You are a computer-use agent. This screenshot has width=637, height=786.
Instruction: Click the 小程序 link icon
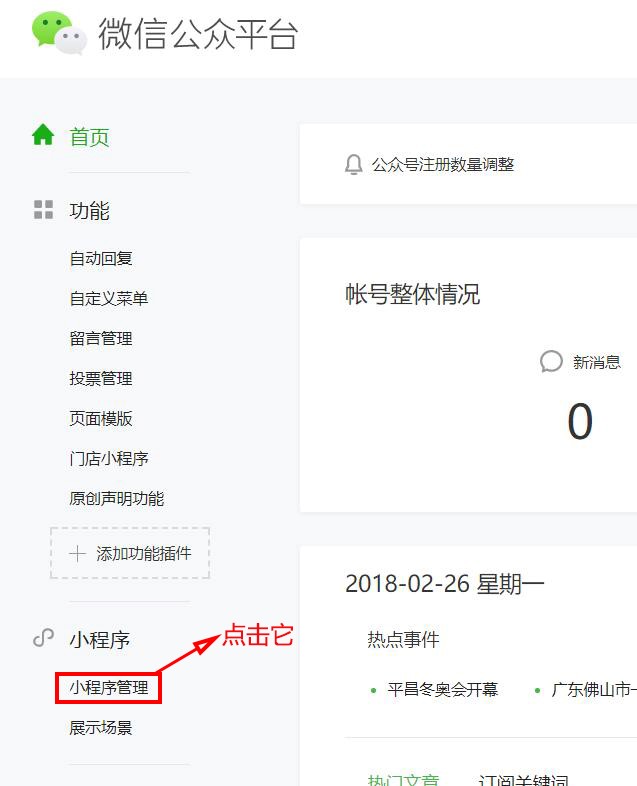coord(43,638)
